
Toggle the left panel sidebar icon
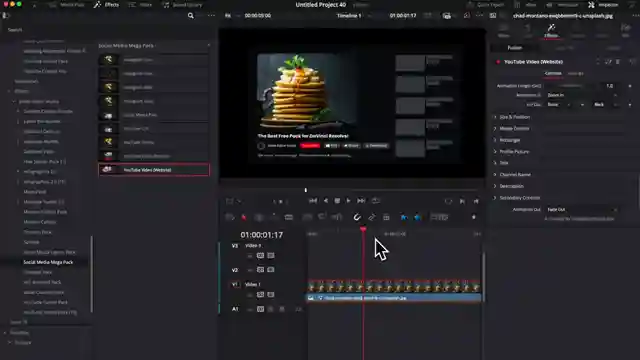pyautogui.click(x=6, y=16)
